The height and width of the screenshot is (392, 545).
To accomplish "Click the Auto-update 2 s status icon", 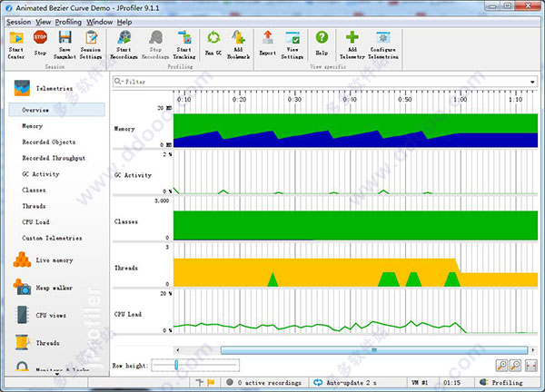I will [x=318, y=383].
